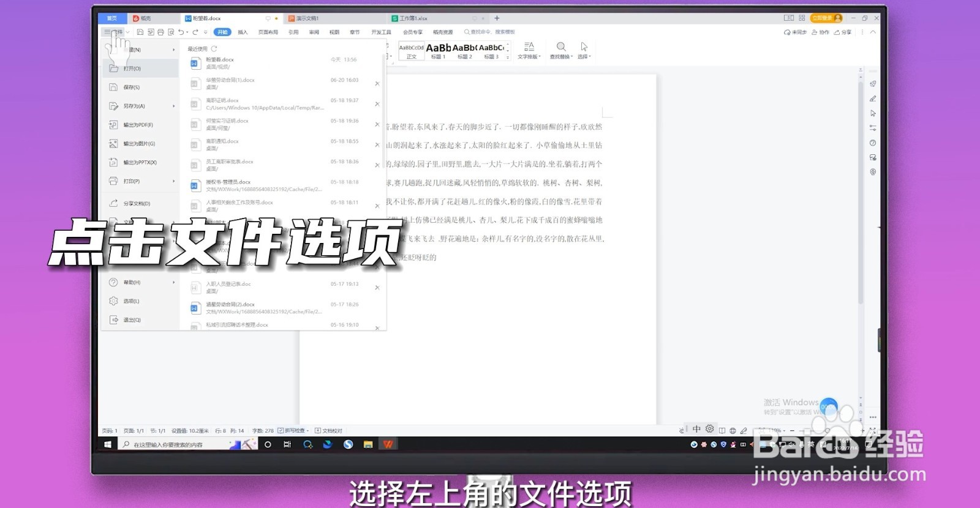Open the 开发工具 ribbon tab

[x=381, y=32]
